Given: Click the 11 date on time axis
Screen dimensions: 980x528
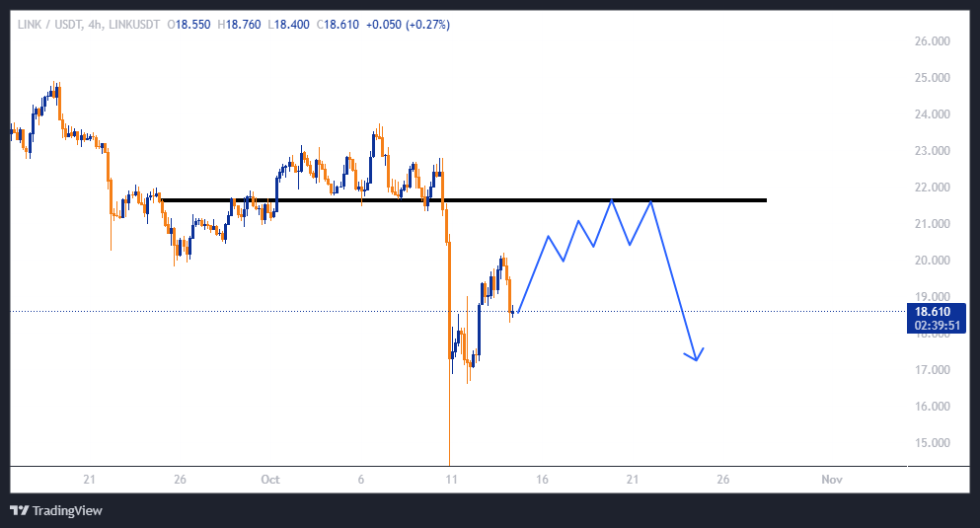Looking at the screenshot, I should pyautogui.click(x=451, y=480).
